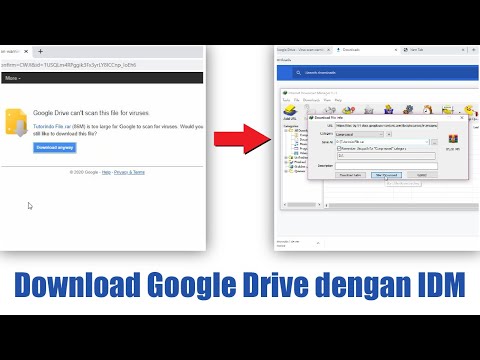Open the View menu in IDM
480x360 pixels.
pos(327,100)
